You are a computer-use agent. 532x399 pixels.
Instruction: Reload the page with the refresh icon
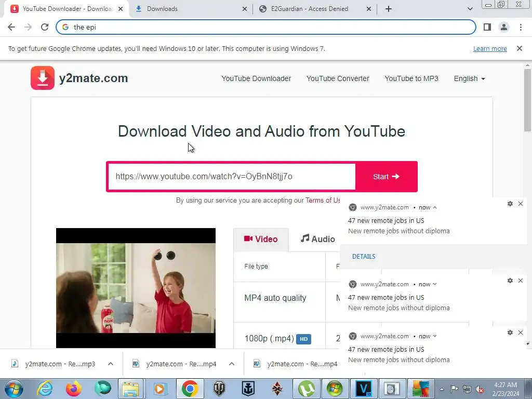click(x=45, y=27)
